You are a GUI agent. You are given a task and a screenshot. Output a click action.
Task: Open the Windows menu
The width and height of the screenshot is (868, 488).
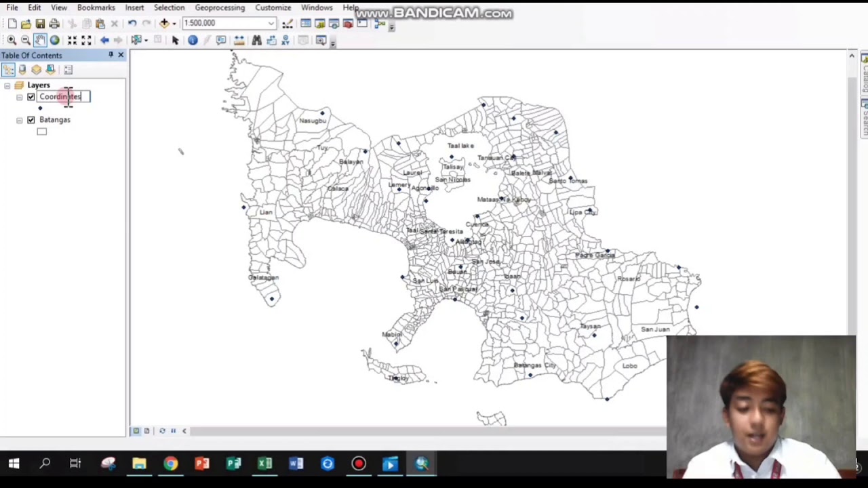317,7
